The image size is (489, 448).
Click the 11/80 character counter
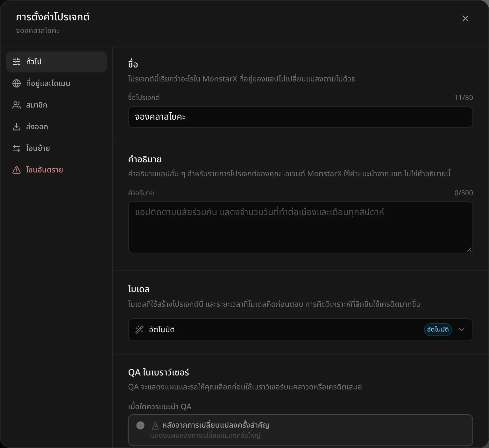[464, 97]
